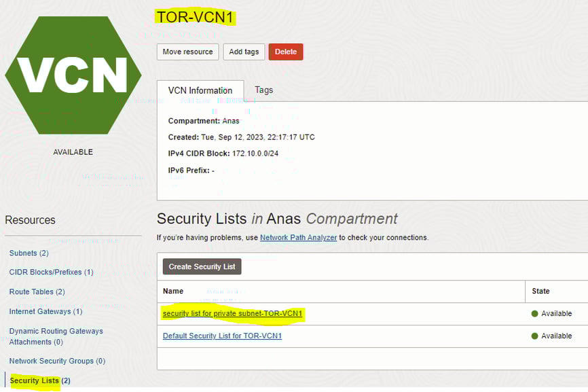Viewport: 588px width, 392px height.
Task: Click the green status dot for Default Security List
Action: (x=535, y=336)
